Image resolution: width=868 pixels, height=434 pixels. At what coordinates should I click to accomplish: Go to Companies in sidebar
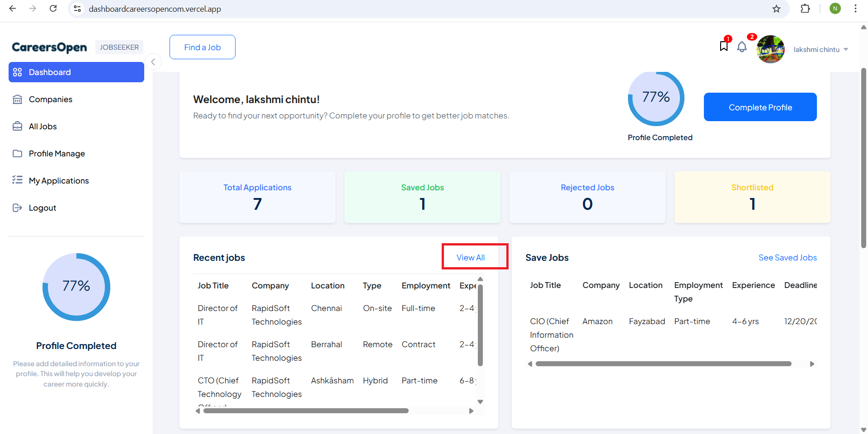(x=50, y=99)
